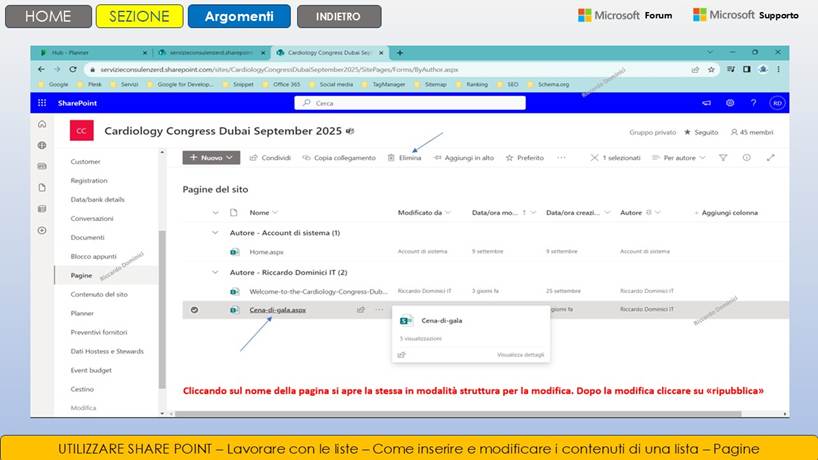Click the horizontal scrollbar at the bottom
Image resolution: width=818 pixels, height=460 pixels.
pyautogui.click(x=458, y=414)
